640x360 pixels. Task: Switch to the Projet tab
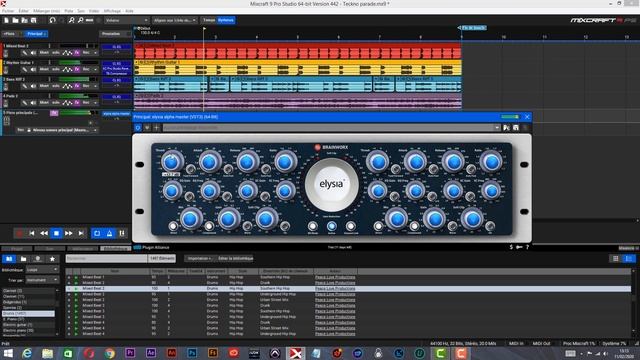click(x=17, y=249)
